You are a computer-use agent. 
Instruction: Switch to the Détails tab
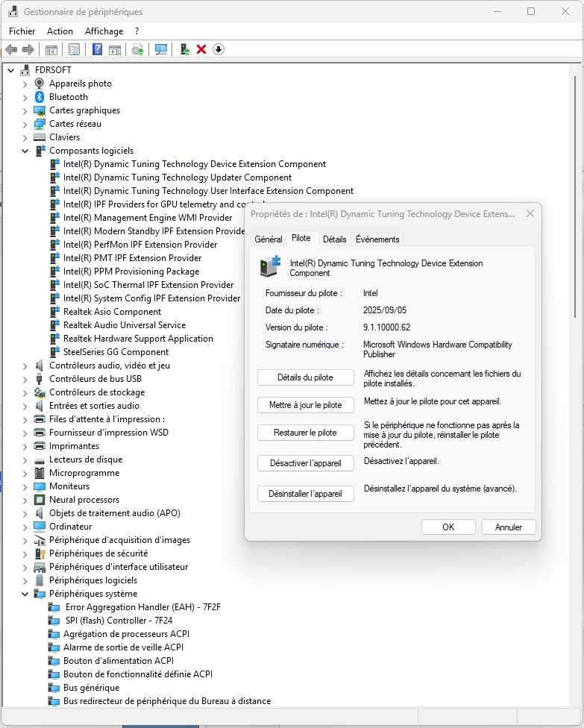coord(335,239)
